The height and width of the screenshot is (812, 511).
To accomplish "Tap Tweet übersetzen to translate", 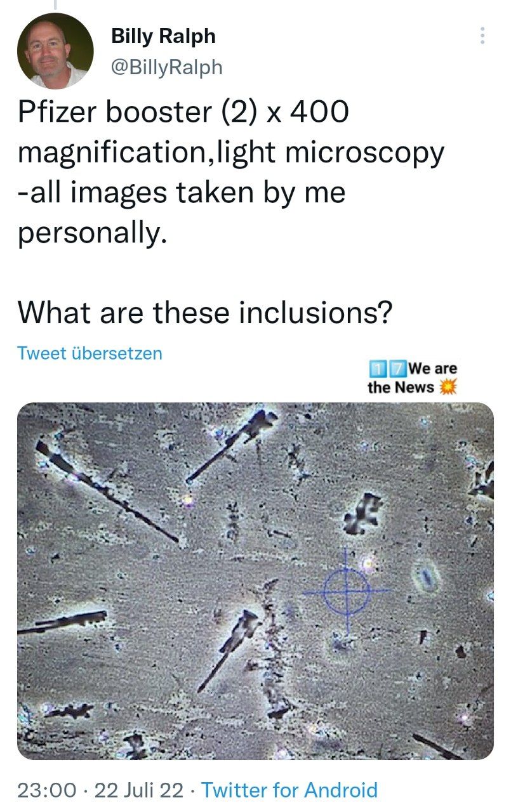I will tap(90, 353).
